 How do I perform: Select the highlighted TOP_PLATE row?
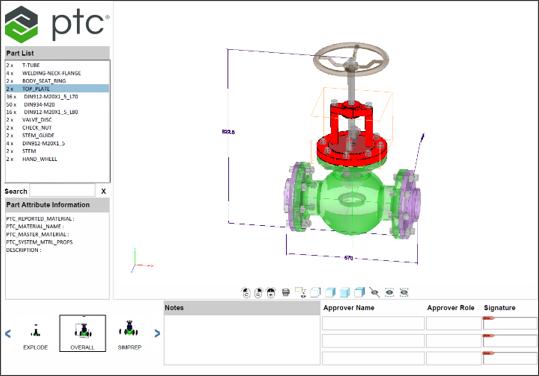(x=57, y=89)
